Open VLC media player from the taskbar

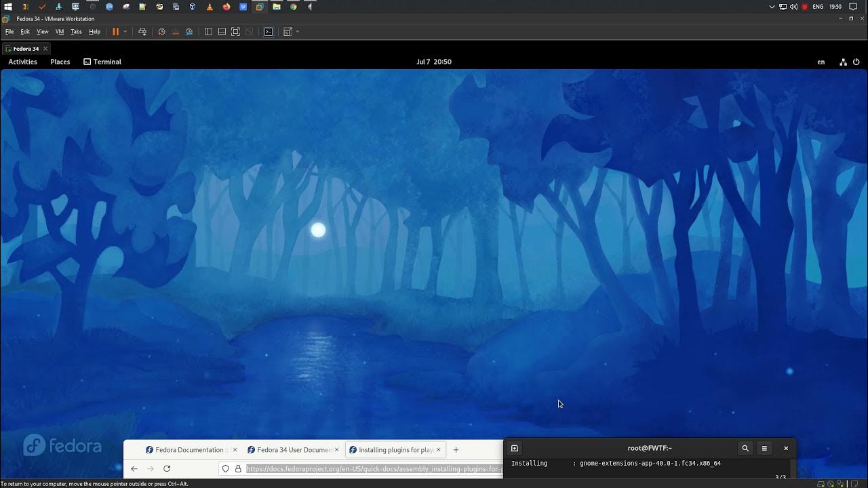(210, 7)
